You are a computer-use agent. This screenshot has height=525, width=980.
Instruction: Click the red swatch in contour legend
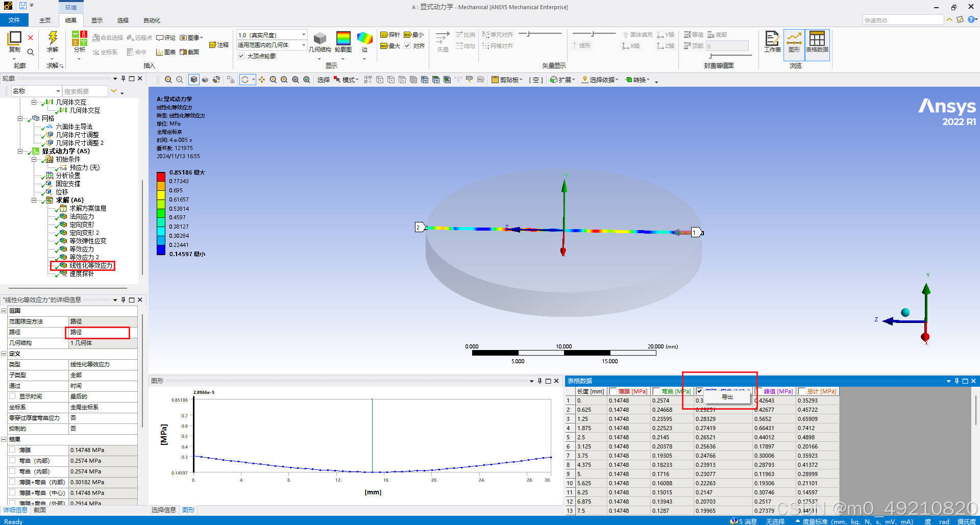[x=161, y=177]
